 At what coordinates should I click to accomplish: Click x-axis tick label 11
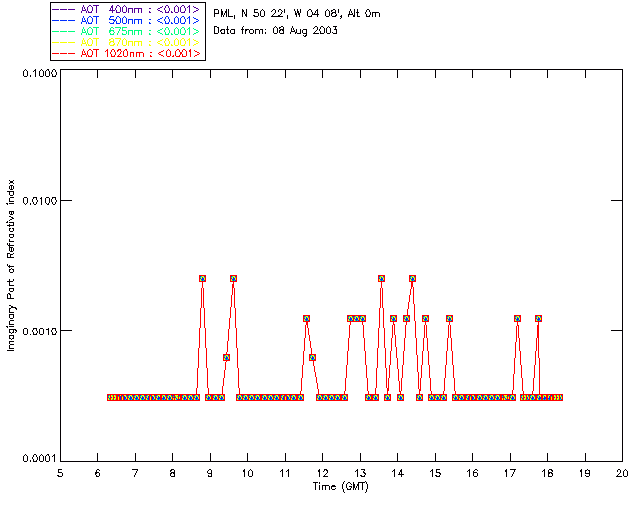click(285, 473)
